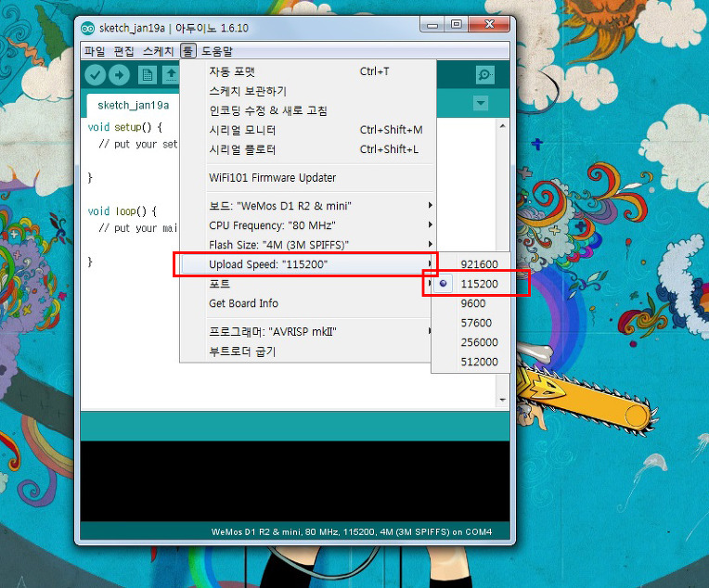The width and height of the screenshot is (709, 588).
Task: Select 부트로더 굽기 menu entry
Action: point(308,352)
